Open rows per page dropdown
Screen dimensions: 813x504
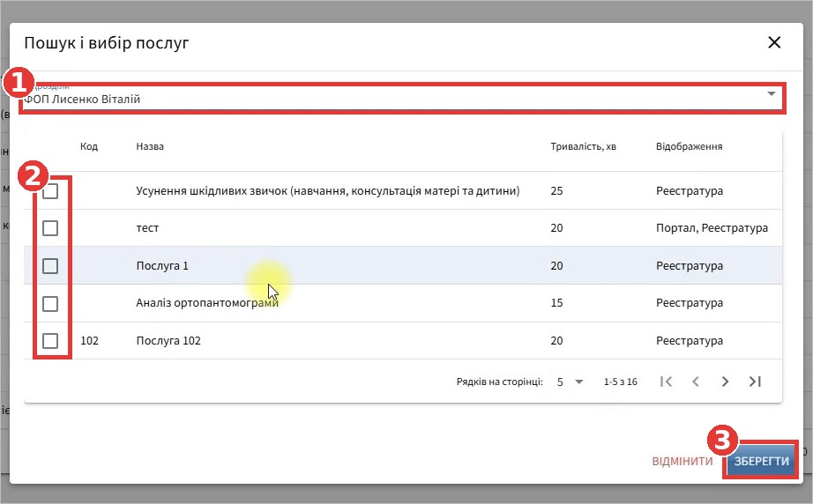coord(570,382)
